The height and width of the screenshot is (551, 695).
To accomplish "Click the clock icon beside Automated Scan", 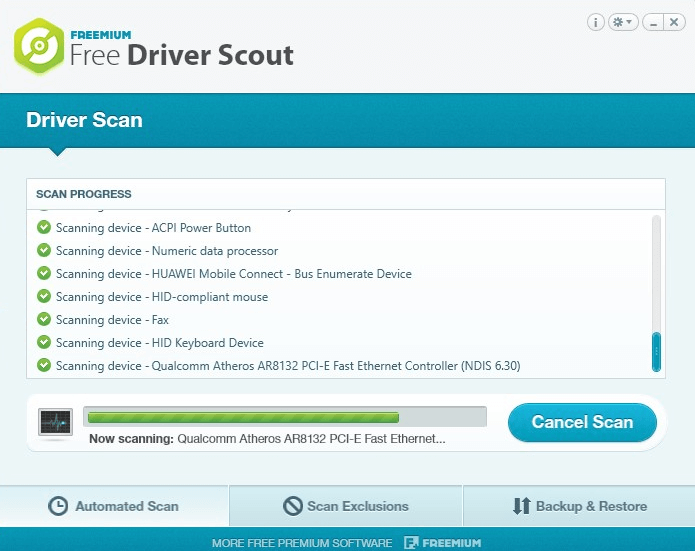I will [x=58, y=506].
